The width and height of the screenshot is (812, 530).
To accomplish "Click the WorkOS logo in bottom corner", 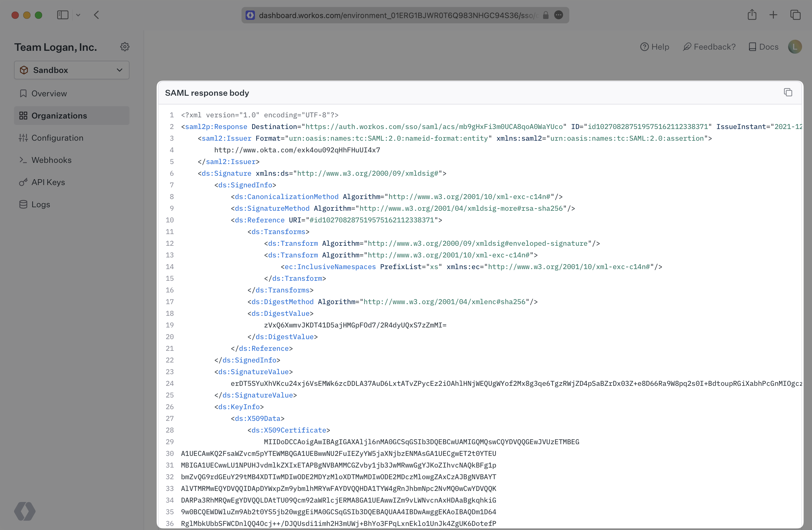I will [x=24, y=511].
